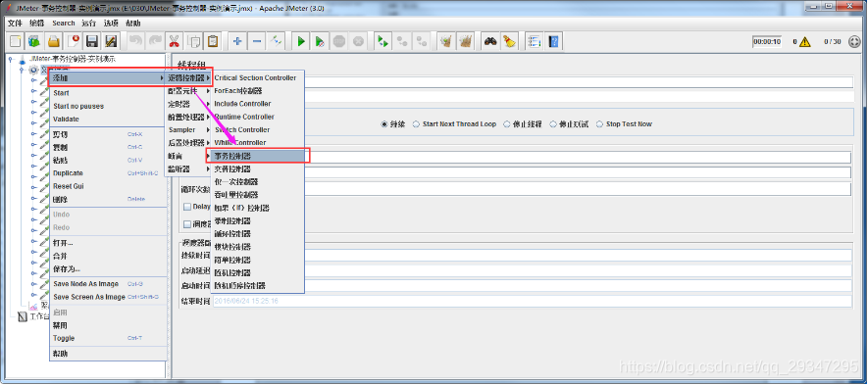Choose Switch Controller from the list
The height and width of the screenshot is (385, 868).
click(x=258, y=130)
